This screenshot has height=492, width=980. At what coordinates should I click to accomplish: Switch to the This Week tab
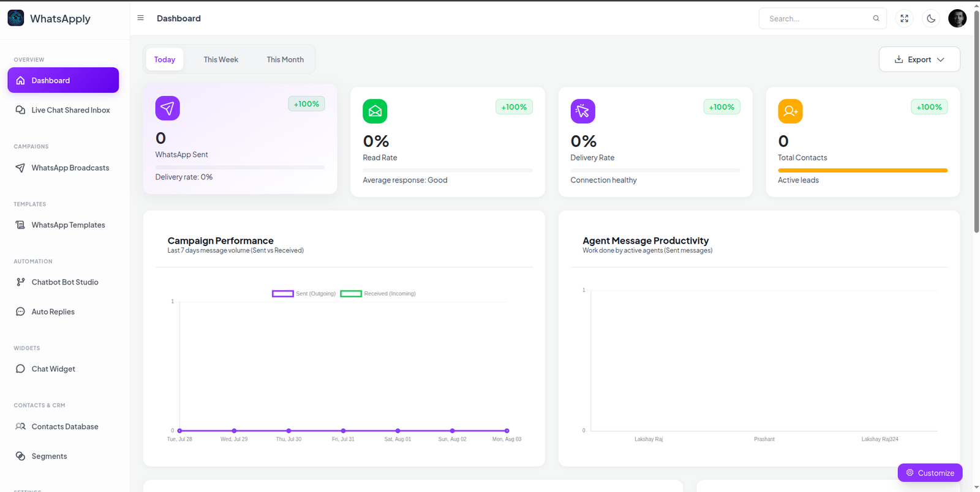coord(221,59)
